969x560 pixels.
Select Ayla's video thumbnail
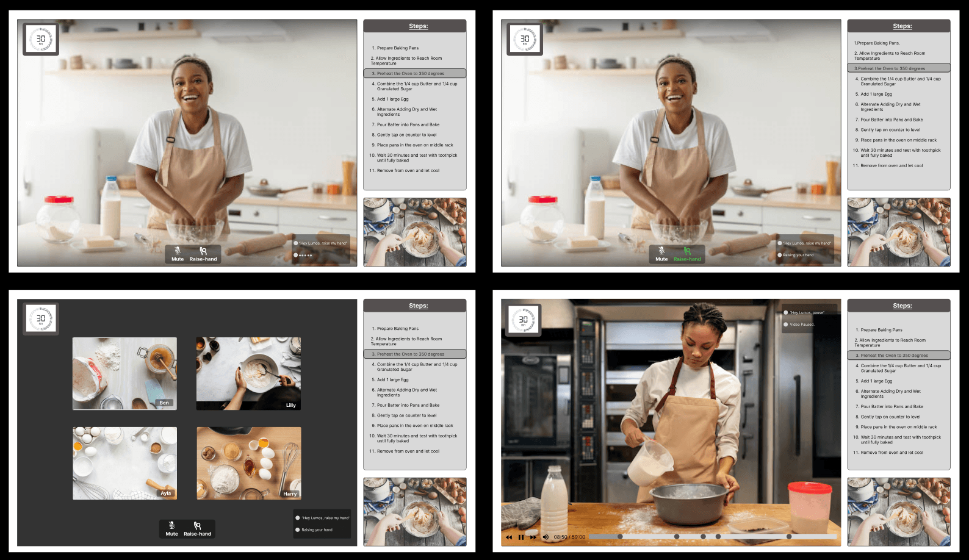tap(124, 463)
